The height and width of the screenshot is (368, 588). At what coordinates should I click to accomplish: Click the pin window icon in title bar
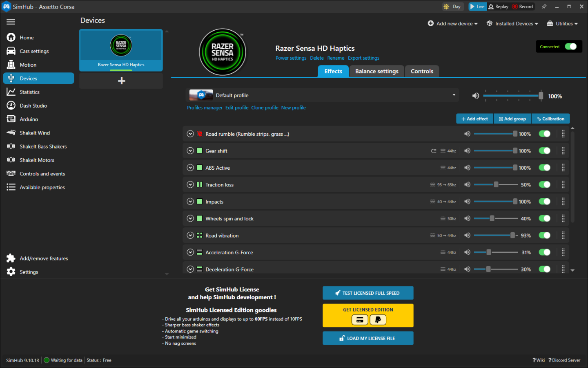(x=544, y=7)
